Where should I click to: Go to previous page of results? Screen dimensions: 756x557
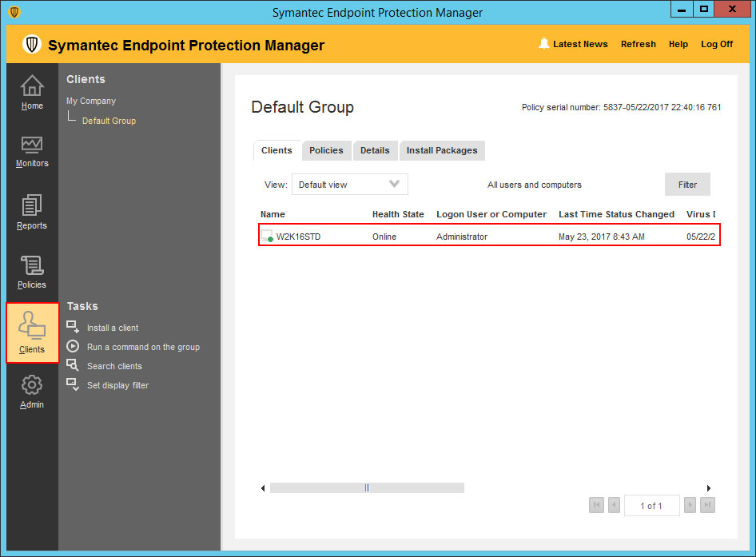(x=614, y=505)
